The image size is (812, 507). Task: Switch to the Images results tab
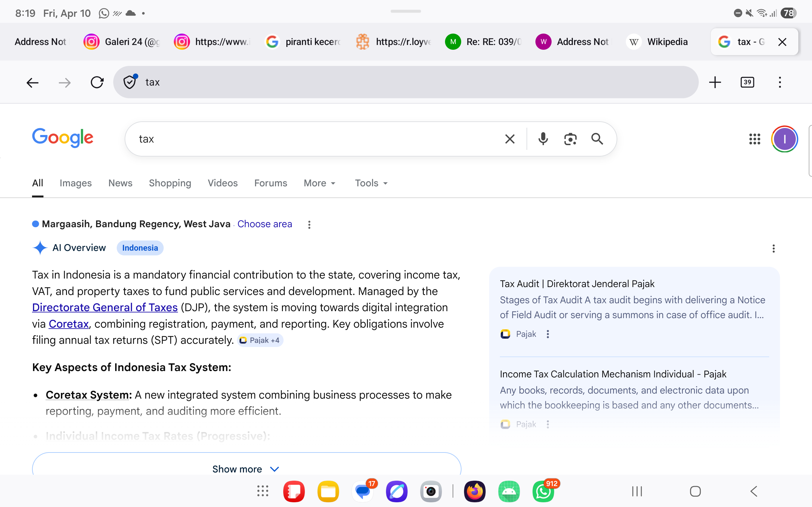75,183
